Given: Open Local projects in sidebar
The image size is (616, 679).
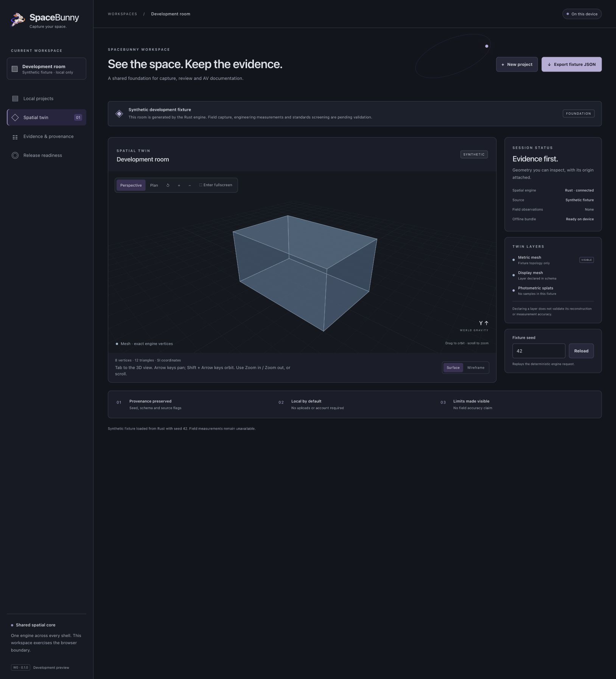Looking at the screenshot, I should [47, 99].
